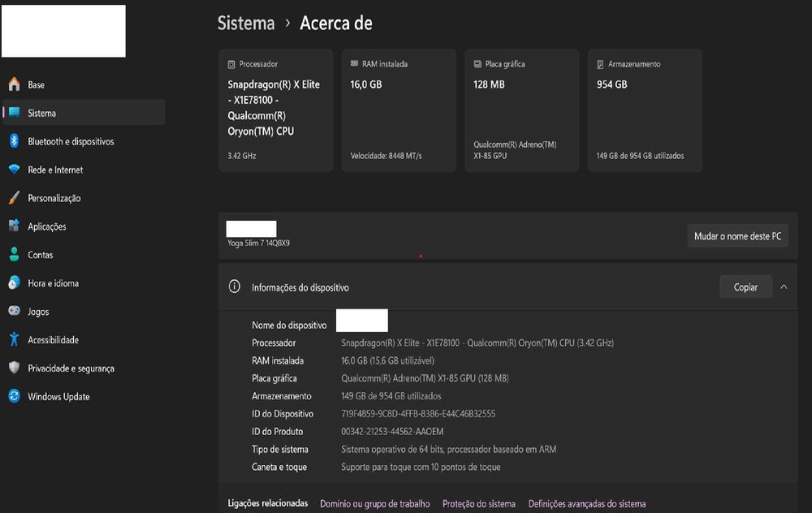Click the Base home icon
812x513 pixels.
click(x=14, y=84)
